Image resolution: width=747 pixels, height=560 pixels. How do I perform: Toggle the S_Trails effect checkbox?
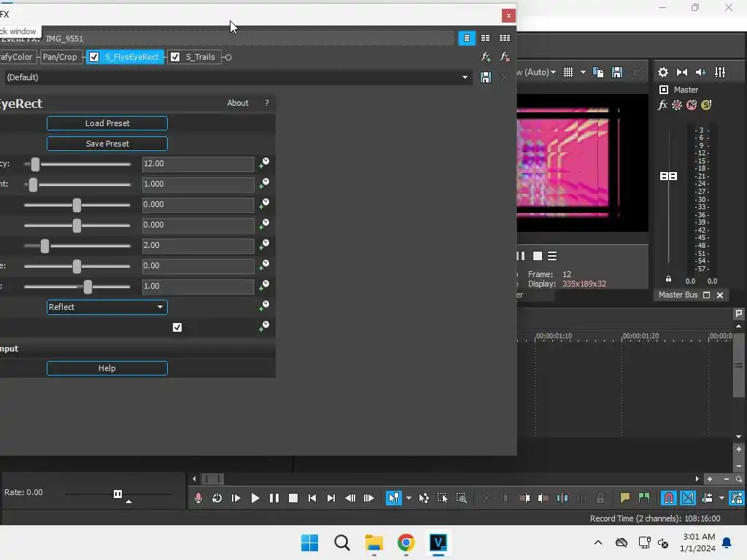coord(175,57)
